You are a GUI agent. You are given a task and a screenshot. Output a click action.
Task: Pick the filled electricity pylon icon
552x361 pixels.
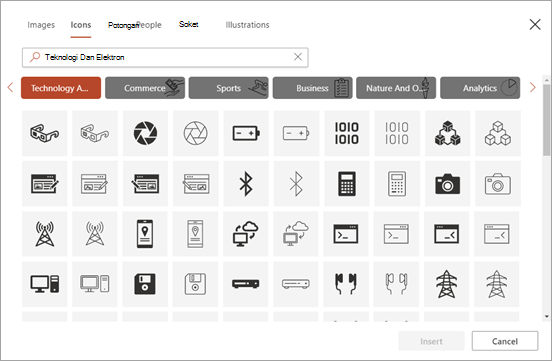[x=446, y=284]
